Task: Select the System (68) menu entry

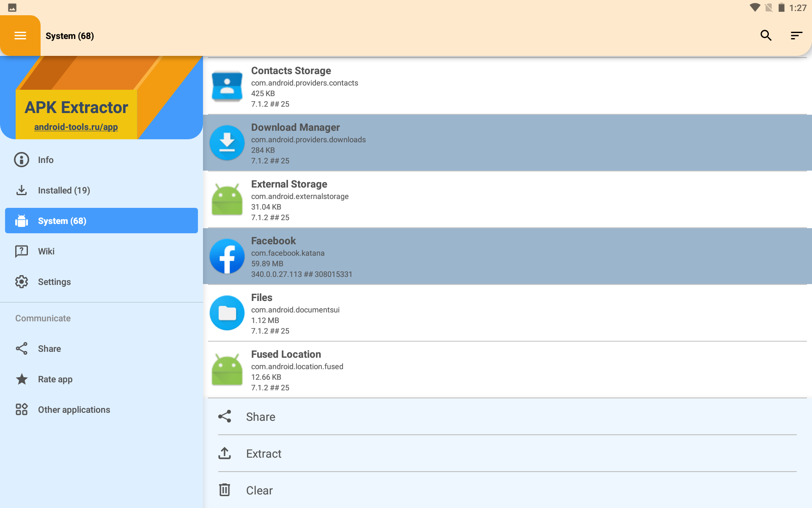Action: [x=101, y=221]
